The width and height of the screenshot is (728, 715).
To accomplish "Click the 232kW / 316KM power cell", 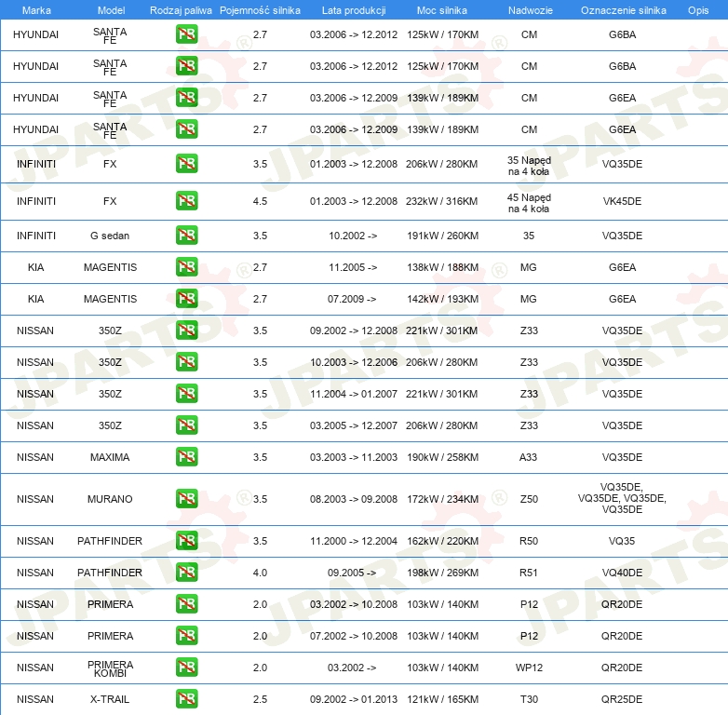I will point(441,201).
